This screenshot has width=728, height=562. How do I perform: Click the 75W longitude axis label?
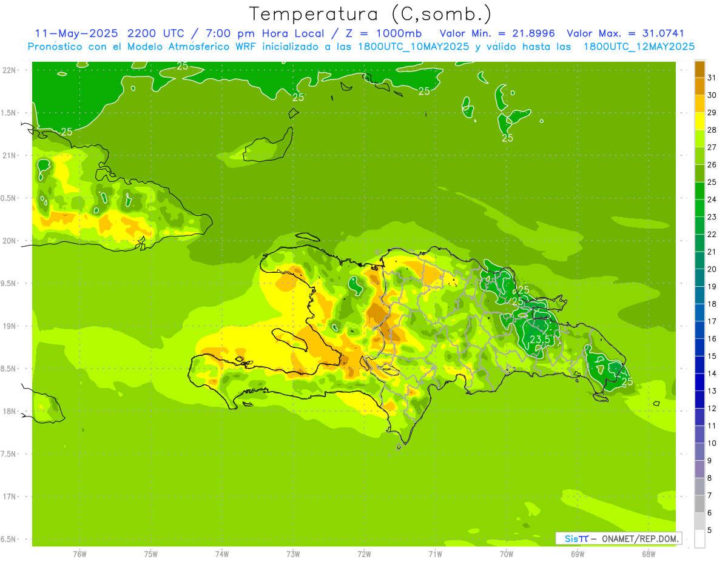(151, 554)
